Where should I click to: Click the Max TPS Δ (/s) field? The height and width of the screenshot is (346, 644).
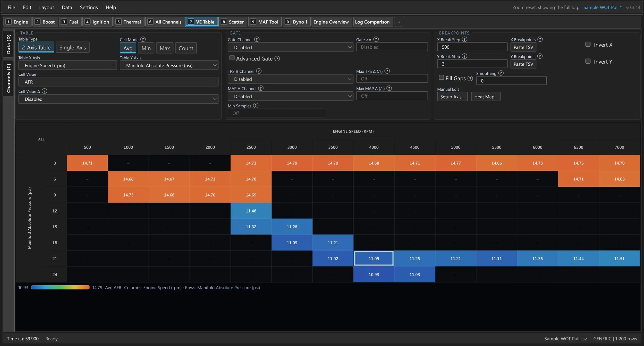pyautogui.click(x=392, y=79)
